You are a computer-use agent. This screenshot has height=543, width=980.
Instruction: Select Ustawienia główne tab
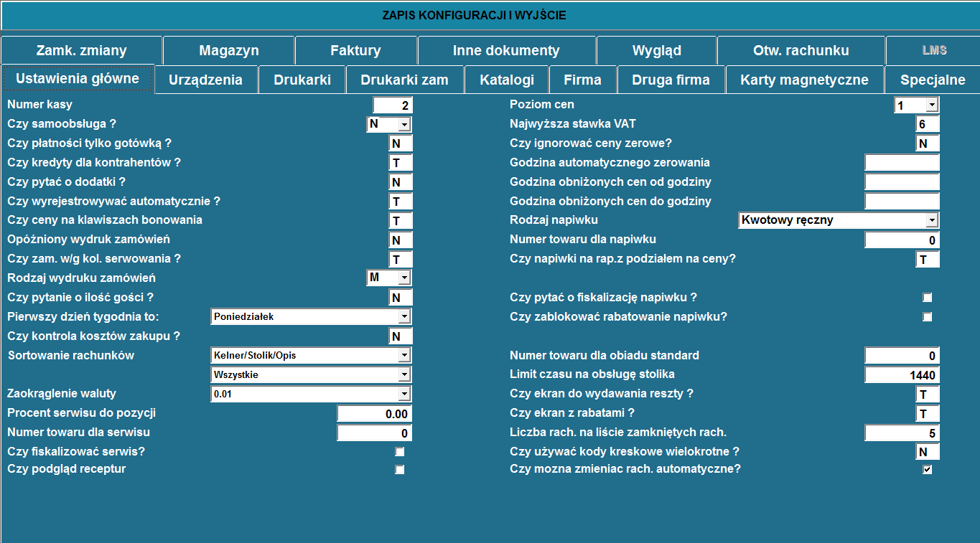(78, 79)
